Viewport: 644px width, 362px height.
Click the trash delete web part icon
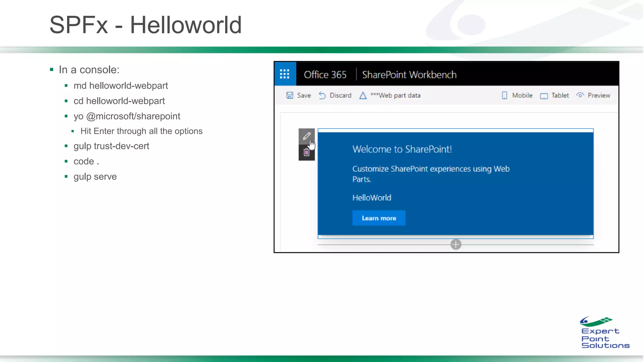tap(307, 153)
